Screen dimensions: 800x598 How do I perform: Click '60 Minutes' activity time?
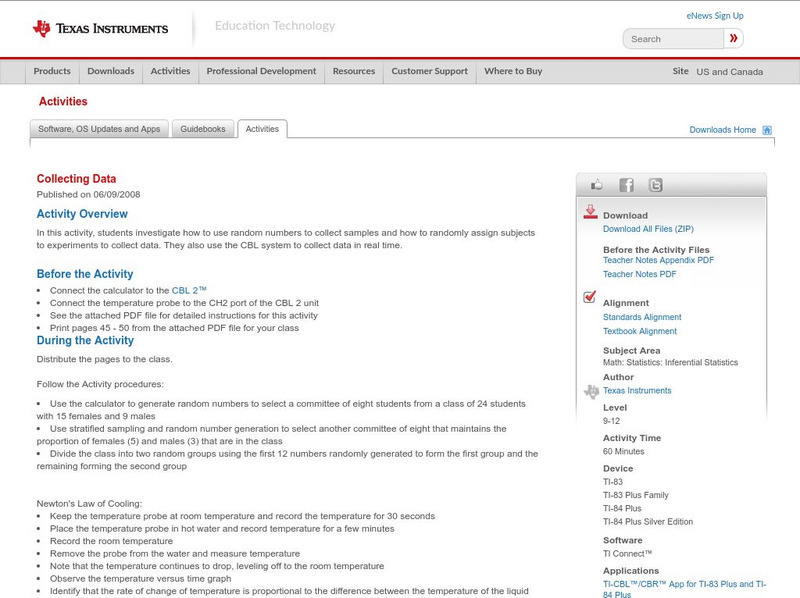[623, 452]
